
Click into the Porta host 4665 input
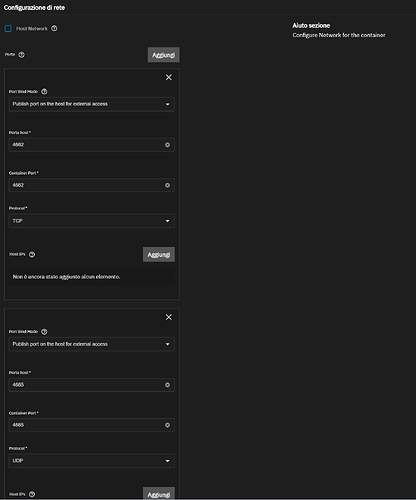[x=87, y=385]
